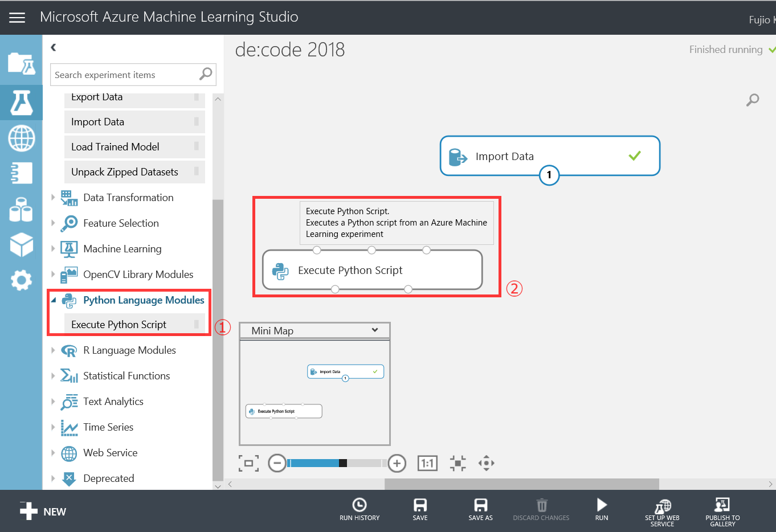Viewport: 776px width, 532px height.
Task: Collapse the Mini Map dropdown
Action: [375, 330]
